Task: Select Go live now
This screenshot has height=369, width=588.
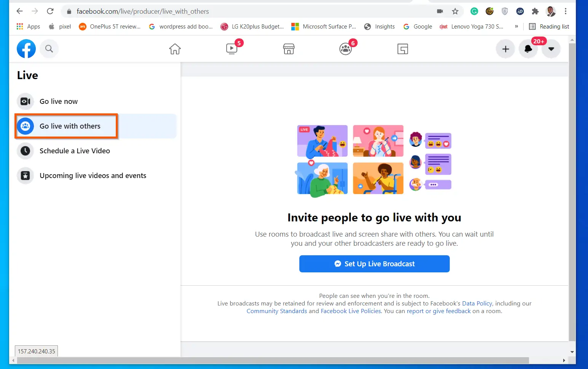Action: 96,101
